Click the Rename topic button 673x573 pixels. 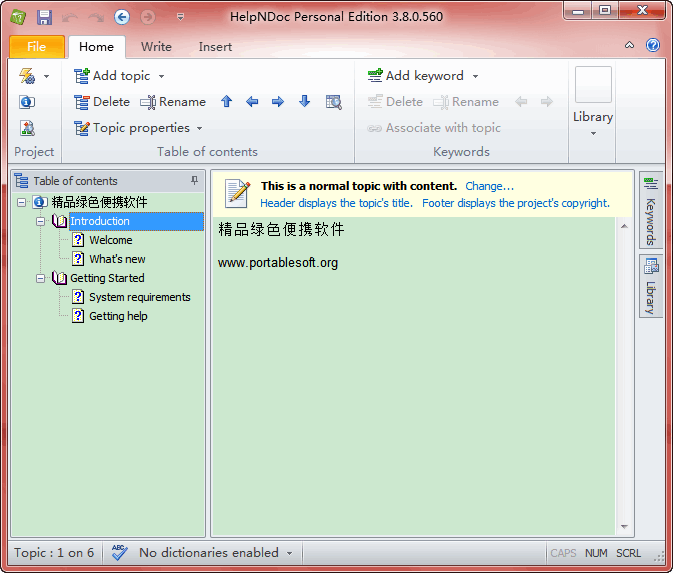[173, 102]
